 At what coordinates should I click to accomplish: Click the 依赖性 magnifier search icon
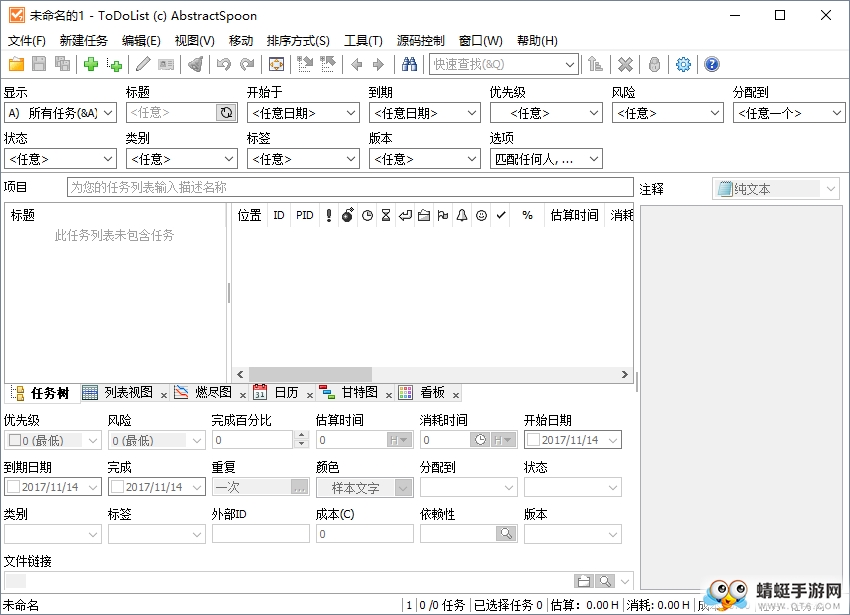click(506, 534)
